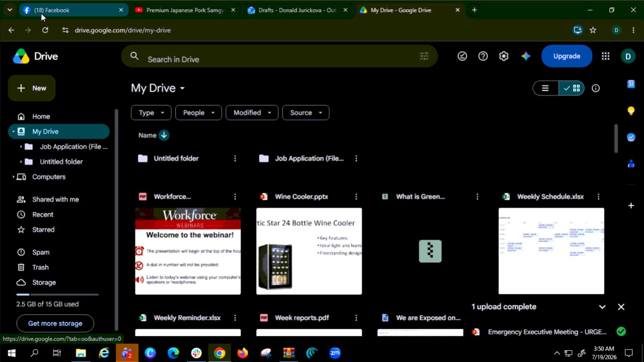The width and height of the screenshot is (644, 362).
Task: Switch to list layout
Action: point(545,88)
